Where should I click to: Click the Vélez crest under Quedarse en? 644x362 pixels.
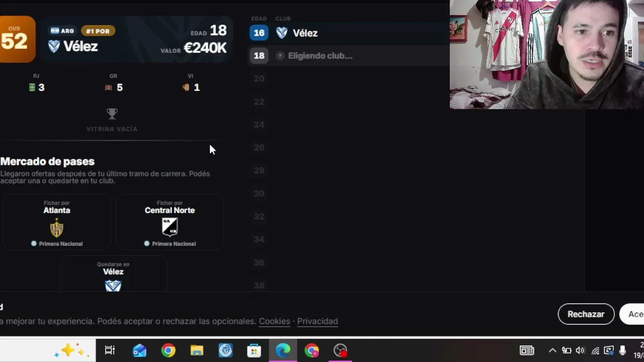pos(113,286)
